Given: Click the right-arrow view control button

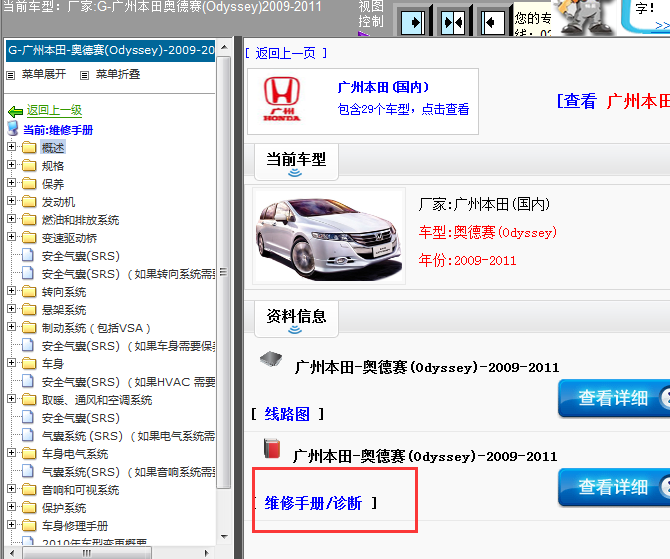Looking at the screenshot, I should coord(413,21).
